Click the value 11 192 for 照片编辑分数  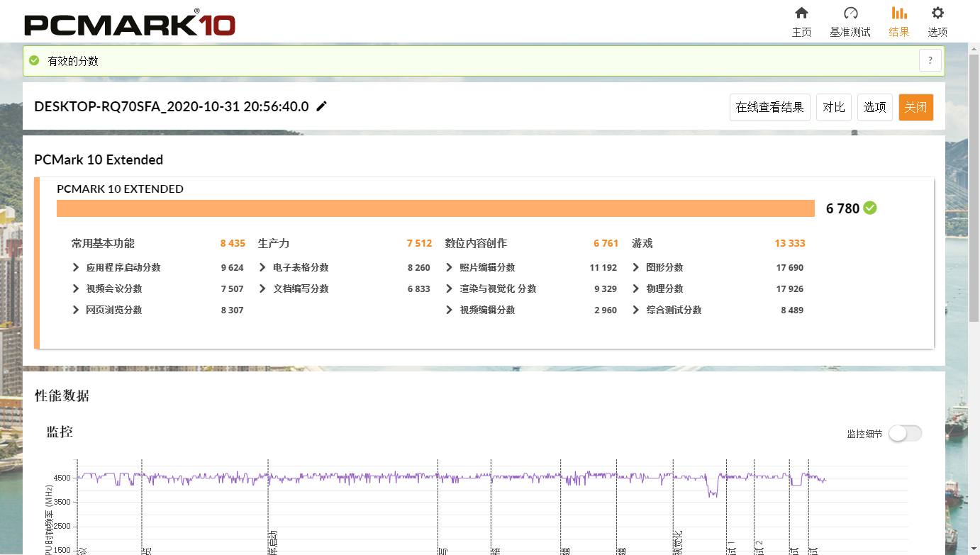(603, 267)
